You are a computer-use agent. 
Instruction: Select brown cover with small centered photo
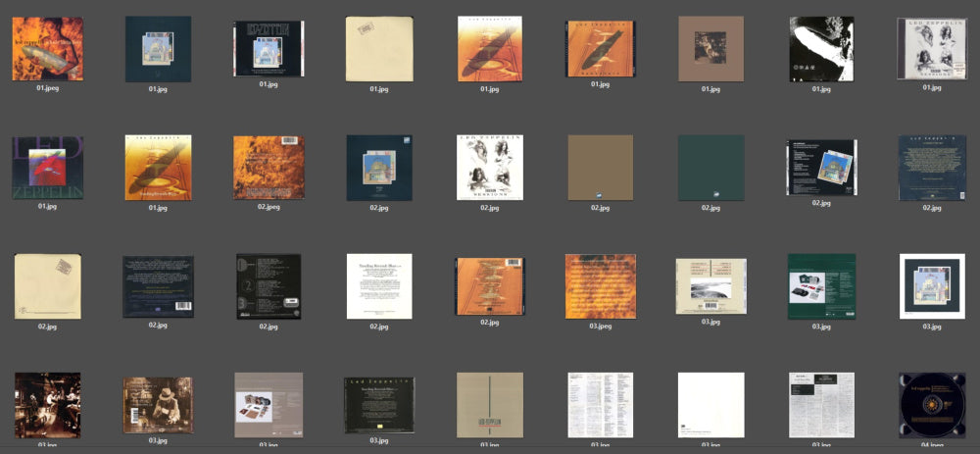[x=711, y=49]
